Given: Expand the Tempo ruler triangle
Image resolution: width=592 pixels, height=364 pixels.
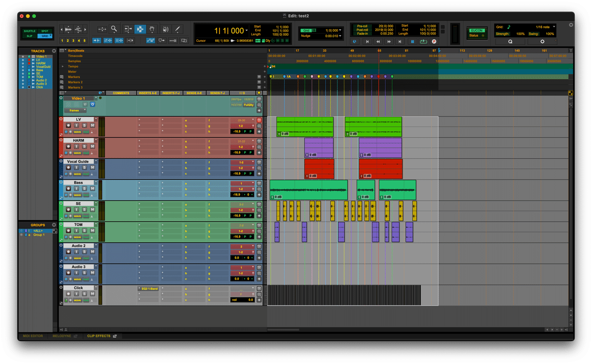Looking at the screenshot, I should click(x=63, y=66).
